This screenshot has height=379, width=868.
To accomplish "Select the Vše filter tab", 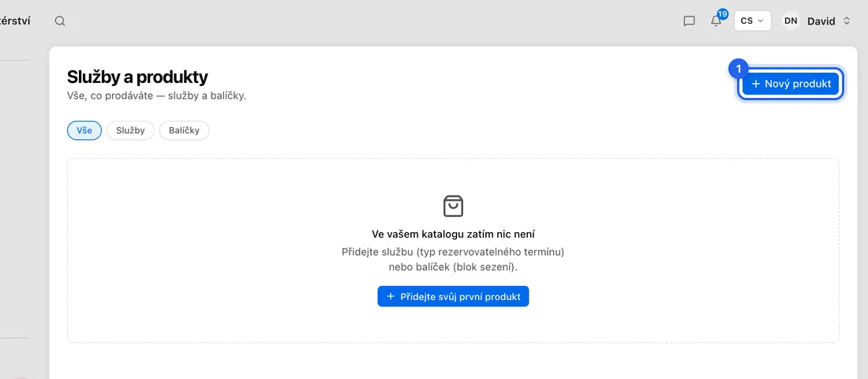I will 84,131.
